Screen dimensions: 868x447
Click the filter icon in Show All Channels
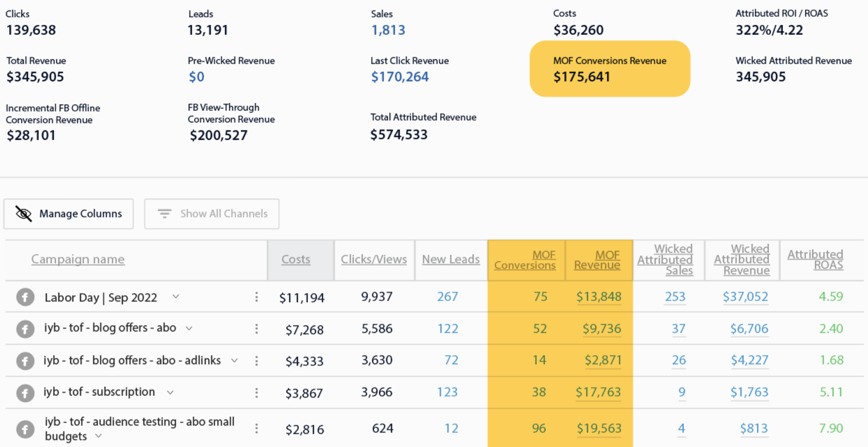pos(164,213)
